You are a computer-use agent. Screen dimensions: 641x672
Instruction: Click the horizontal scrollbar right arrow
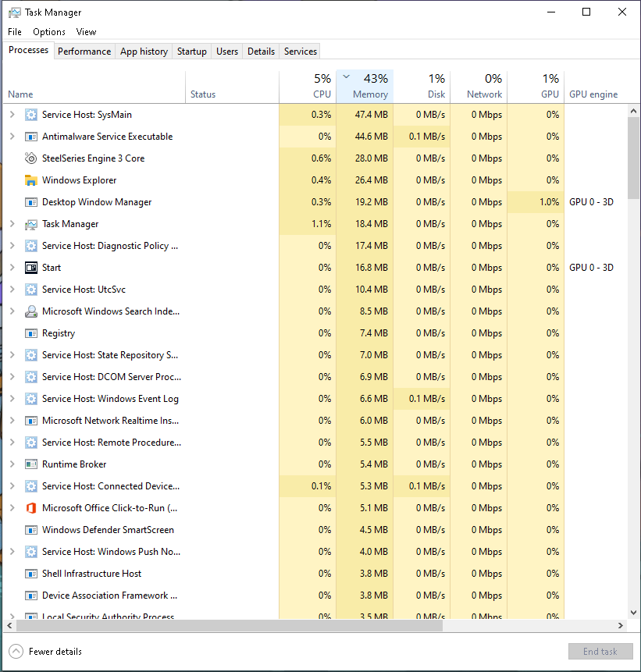click(x=621, y=626)
